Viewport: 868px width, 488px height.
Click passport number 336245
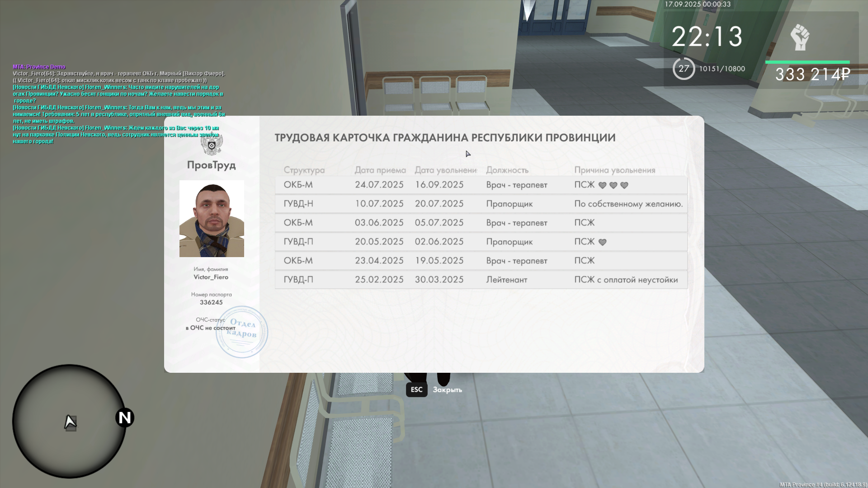[x=211, y=302]
